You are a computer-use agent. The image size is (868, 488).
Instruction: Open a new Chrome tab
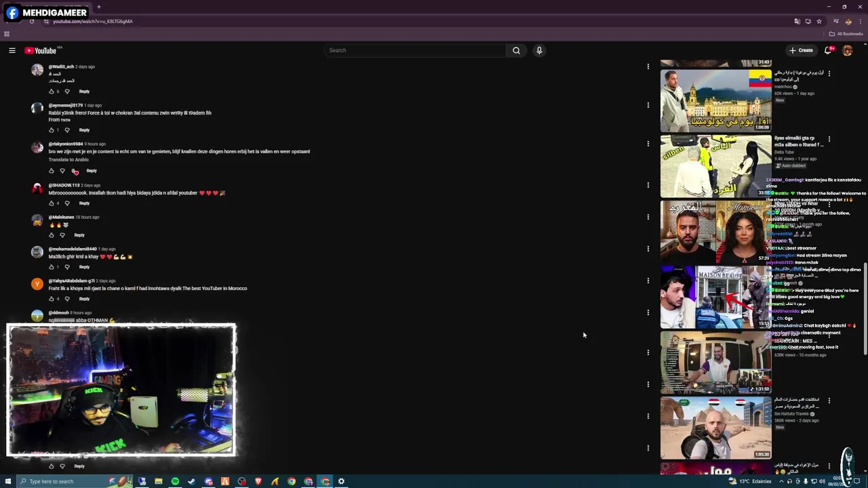click(x=98, y=7)
